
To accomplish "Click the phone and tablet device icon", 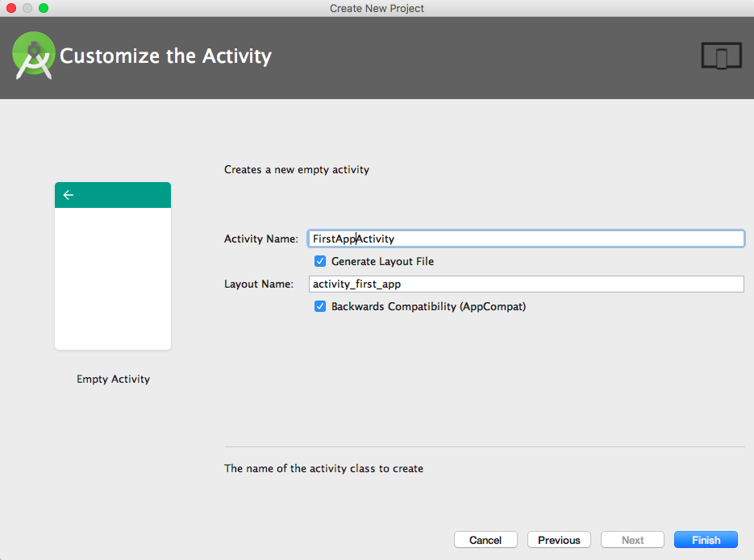I will pyautogui.click(x=721, y=56).
